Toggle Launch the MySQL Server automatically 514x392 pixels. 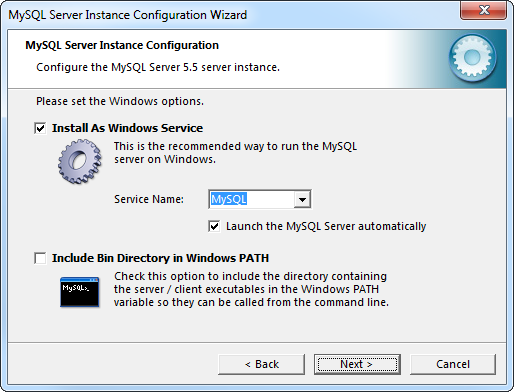point(214,226)
